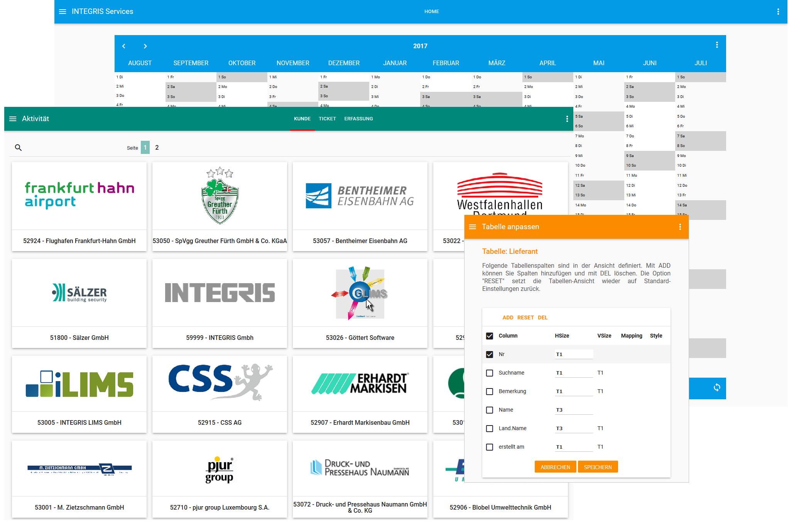Select page 1 of customers

pyautogui.click(x=145, y=147)
